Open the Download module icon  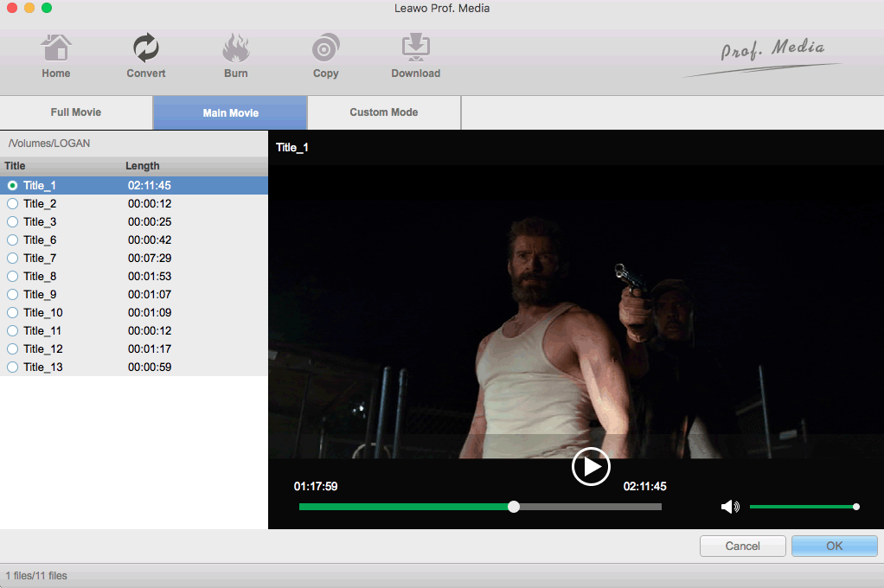point(416,48)
